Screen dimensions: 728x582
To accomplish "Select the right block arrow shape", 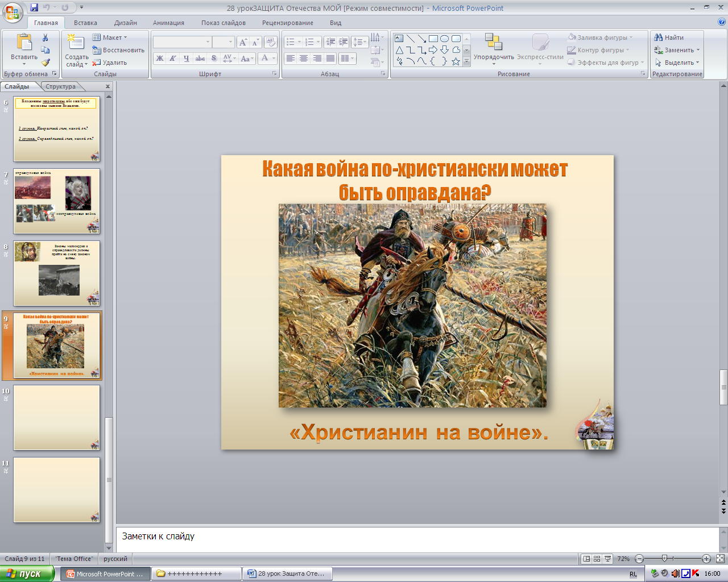I will [433, 50].
